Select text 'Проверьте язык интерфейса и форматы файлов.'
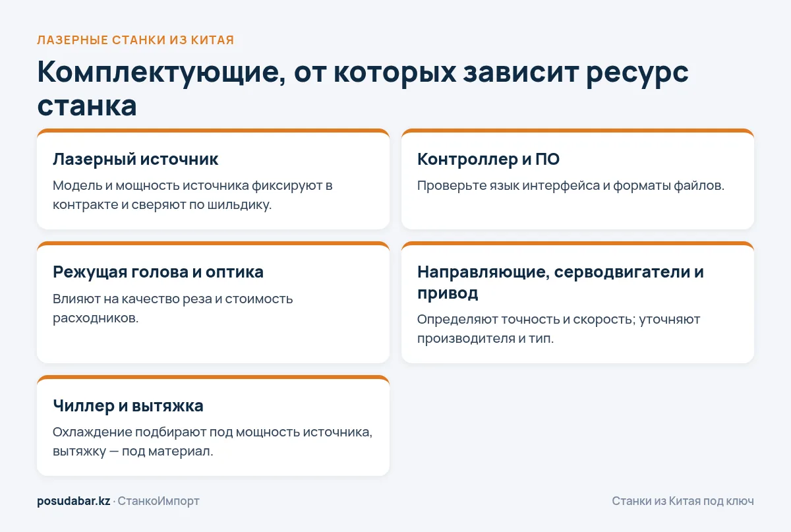This screenshot has height=532, width=791. click(571, 186)
